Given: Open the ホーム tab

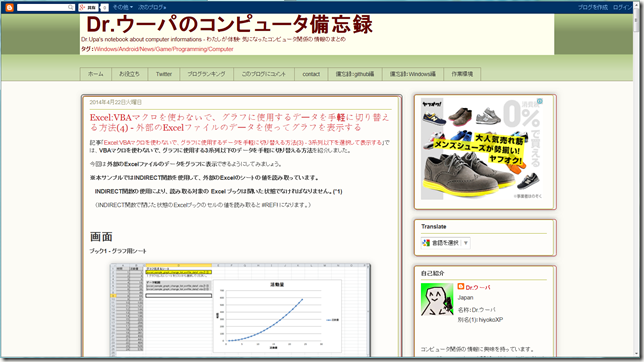Looking at the screenshot, I should [96, 74].
